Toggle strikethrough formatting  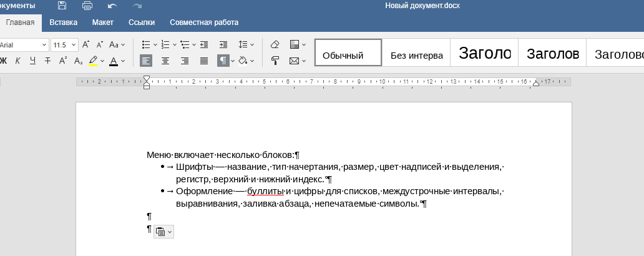[x=47, y=61]
